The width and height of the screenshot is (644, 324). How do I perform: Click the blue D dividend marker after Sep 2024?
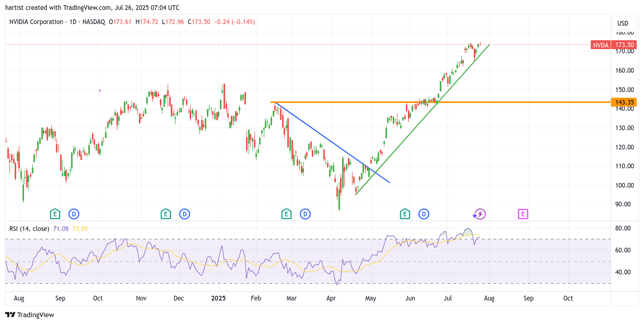pyautogui.click(x=74, y=214)
